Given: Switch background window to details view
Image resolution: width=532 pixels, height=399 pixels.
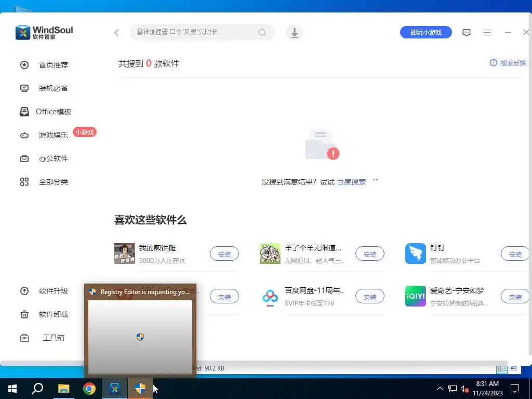Looking at the screenshot, I should 502,368.
